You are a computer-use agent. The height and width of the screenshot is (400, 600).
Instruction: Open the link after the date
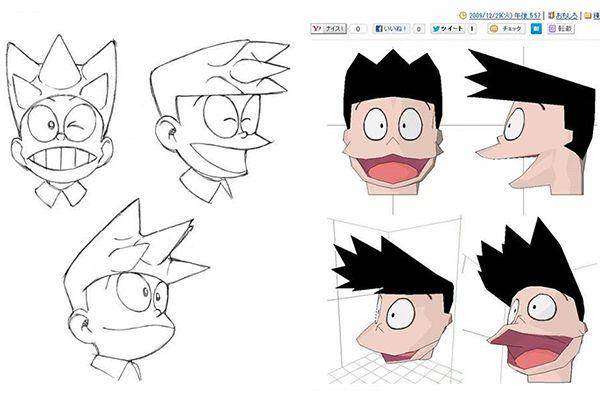[x=567, y=16]
